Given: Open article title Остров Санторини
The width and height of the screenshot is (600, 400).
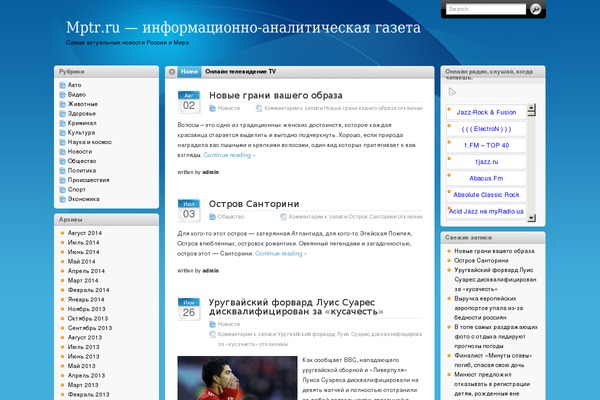Looking at the screenshot, I should (x=254, y=204).
